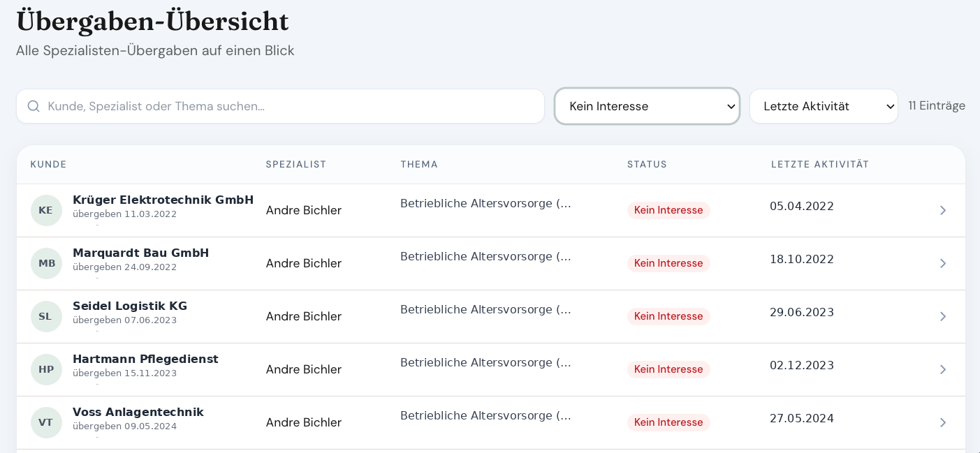Click the SL avatar circle

point(46,316)
